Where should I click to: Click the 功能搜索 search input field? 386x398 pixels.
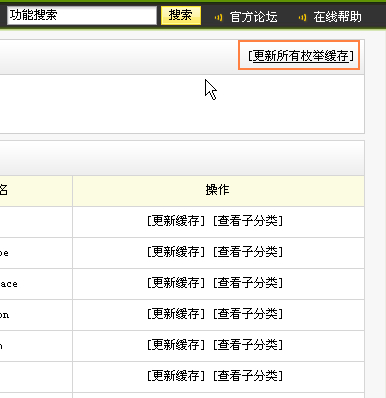coord(82,15)
